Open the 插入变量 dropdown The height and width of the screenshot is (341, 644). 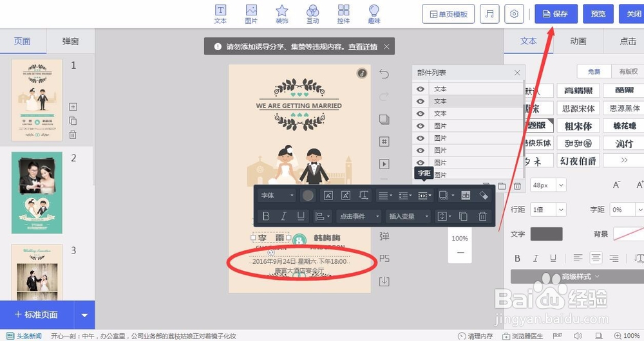tap(408, 216)
